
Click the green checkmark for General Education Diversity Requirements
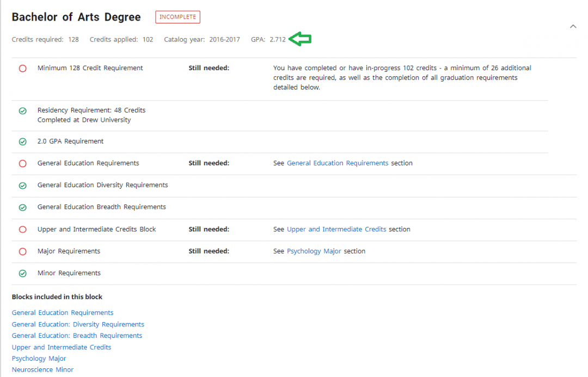[x=22, y=185]
